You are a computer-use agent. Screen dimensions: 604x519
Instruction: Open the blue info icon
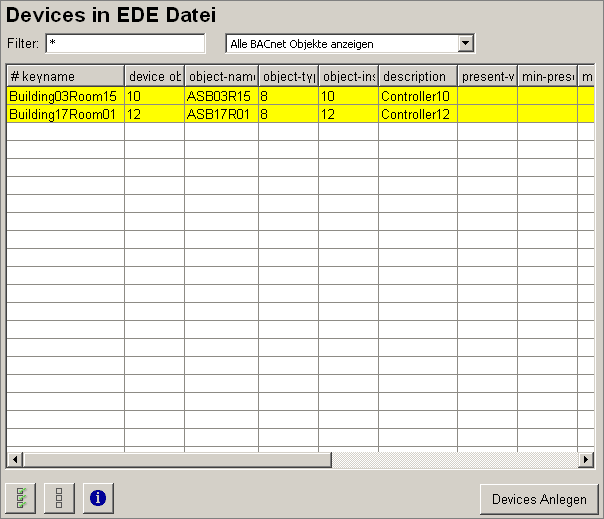coord(97,497)
